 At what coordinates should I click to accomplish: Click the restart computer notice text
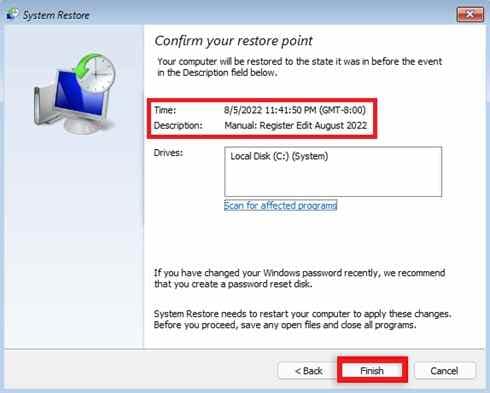[302, 319]
